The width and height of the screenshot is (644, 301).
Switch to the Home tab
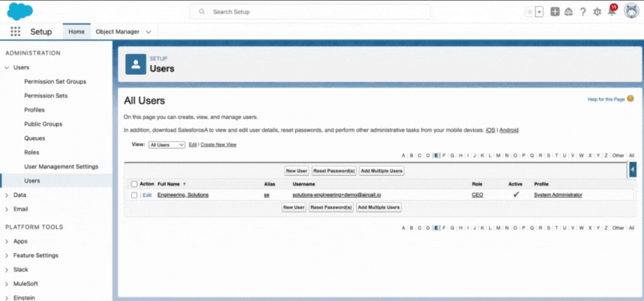pos(76,32)
